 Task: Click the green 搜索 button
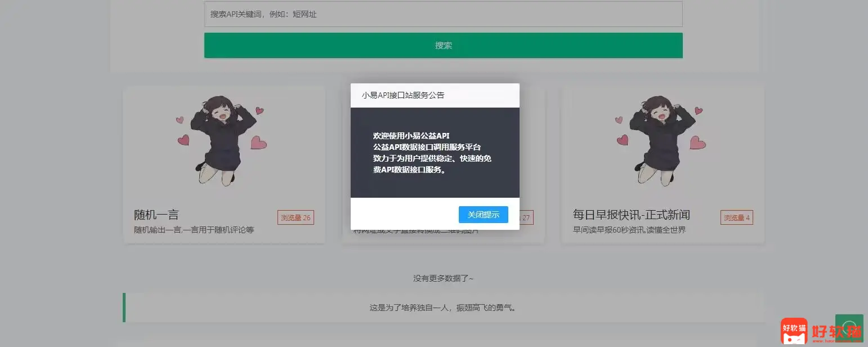(444, 45)
